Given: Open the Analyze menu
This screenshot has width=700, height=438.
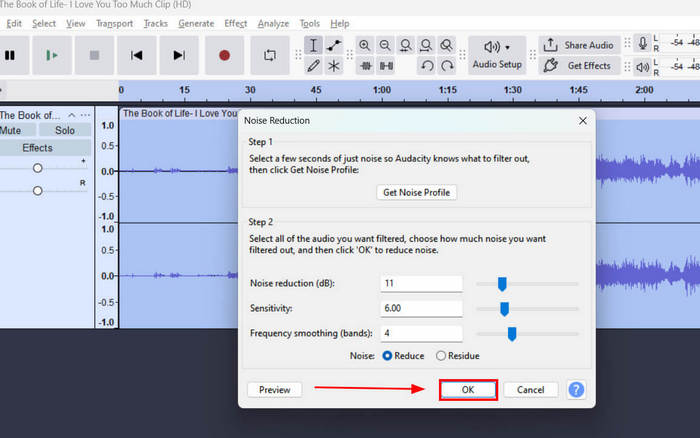Looking at the screenshot, I should (x=273, y=24).
